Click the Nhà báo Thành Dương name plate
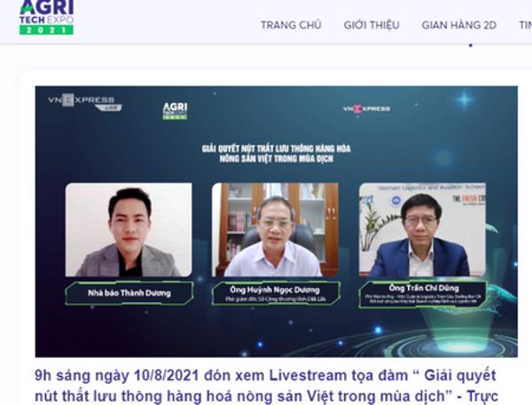Image resolution: width=532 pixels, height=405 pixels. [x=129, y=293]
